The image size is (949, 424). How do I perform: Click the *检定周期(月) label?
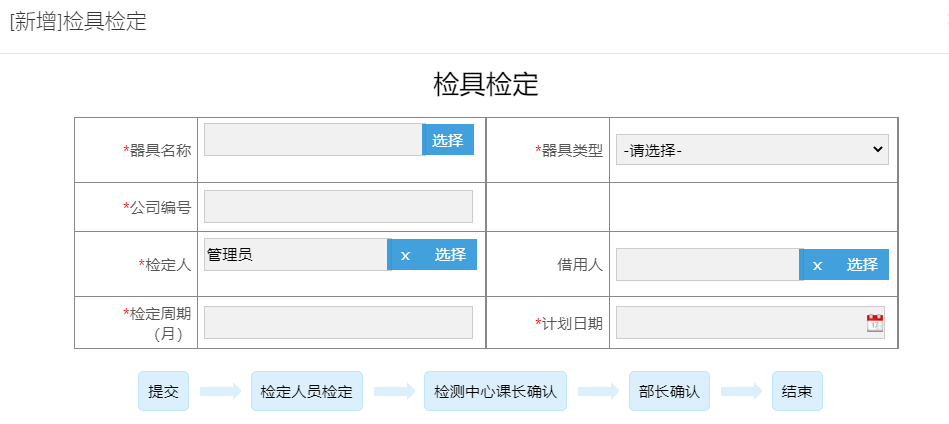157,324
